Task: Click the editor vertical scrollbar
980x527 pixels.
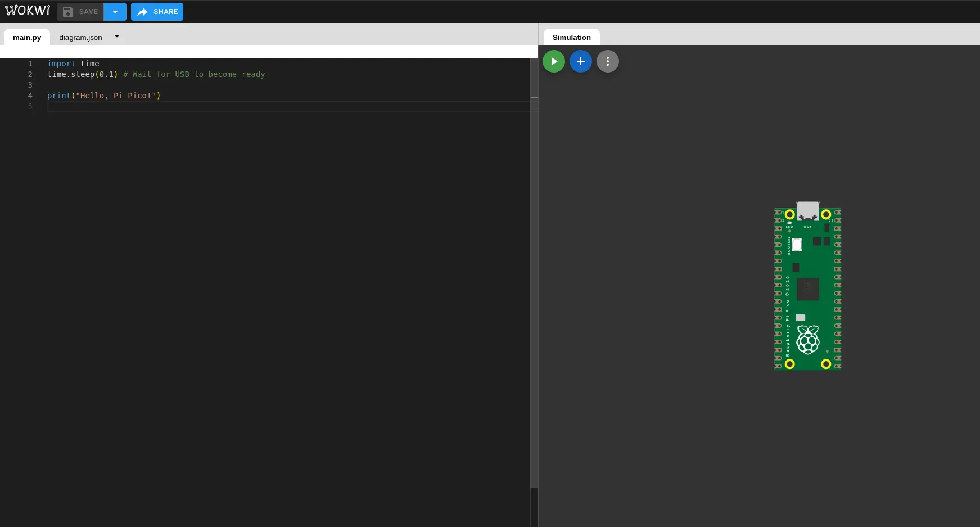Action: pos(534,273)
